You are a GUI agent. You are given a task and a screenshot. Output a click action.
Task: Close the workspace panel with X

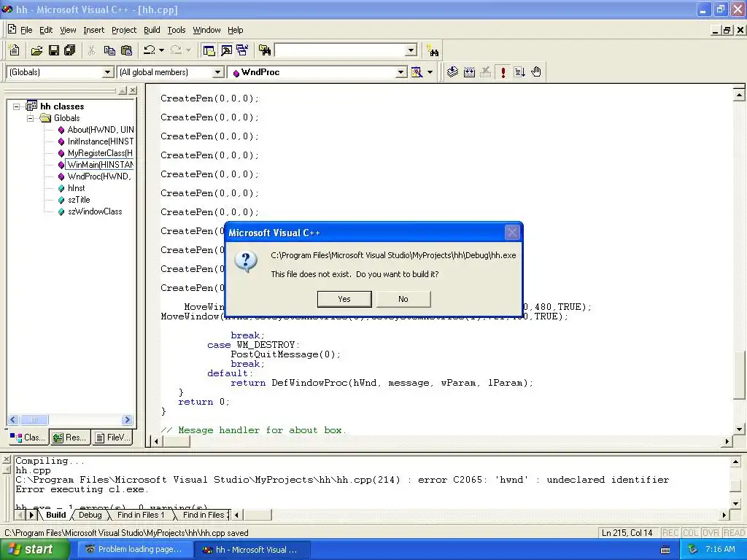[133, 90]
